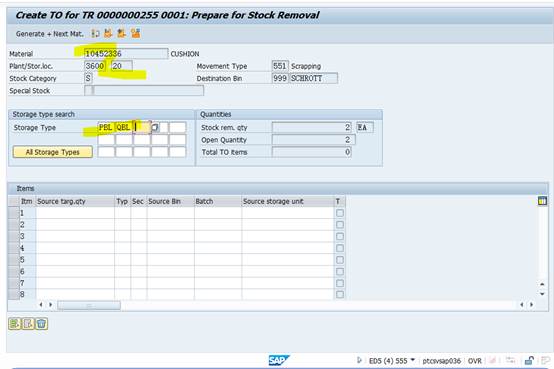The image size is (554, 369).
Task: Click the QBL storage type field
Action: tap(124, 127)
